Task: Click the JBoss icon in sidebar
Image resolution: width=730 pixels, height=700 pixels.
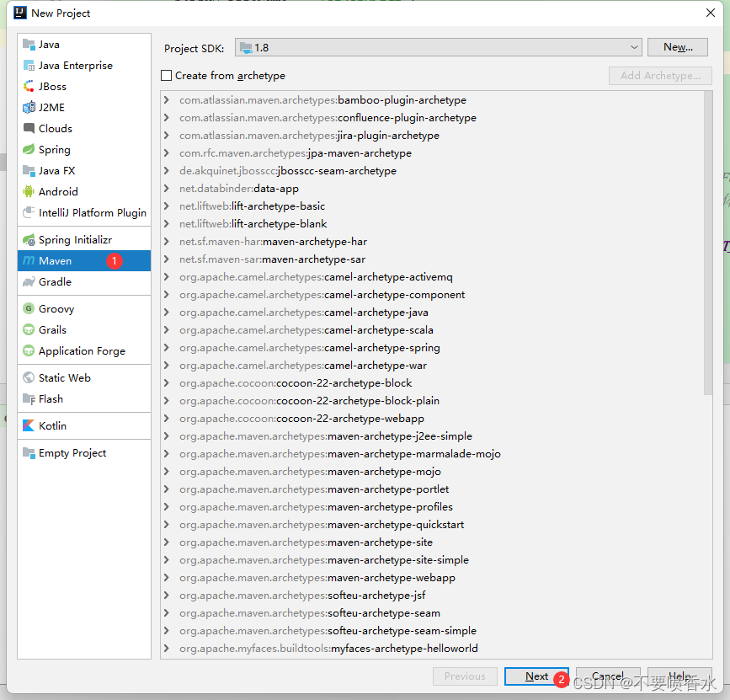Action: click(x=29, y=87)
